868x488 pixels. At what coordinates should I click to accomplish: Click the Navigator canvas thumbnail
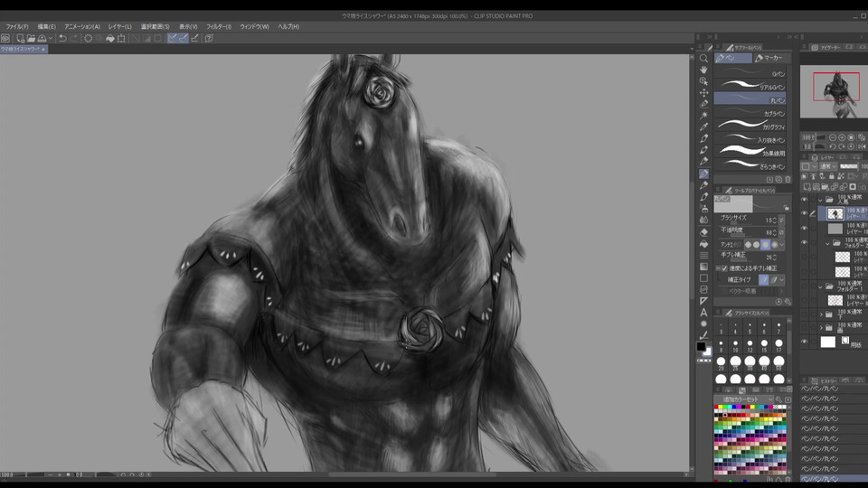coord(834,91)
